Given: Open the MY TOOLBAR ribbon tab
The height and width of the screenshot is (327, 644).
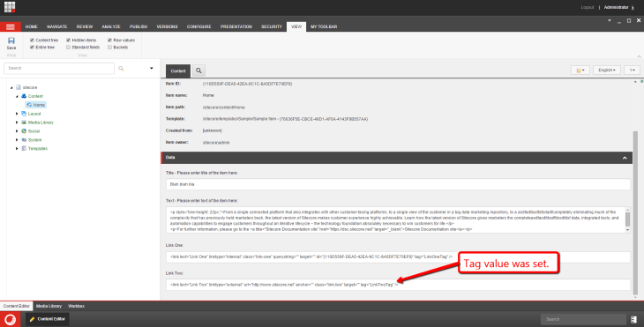Looking at the screenshot, I should coord(324,26).
